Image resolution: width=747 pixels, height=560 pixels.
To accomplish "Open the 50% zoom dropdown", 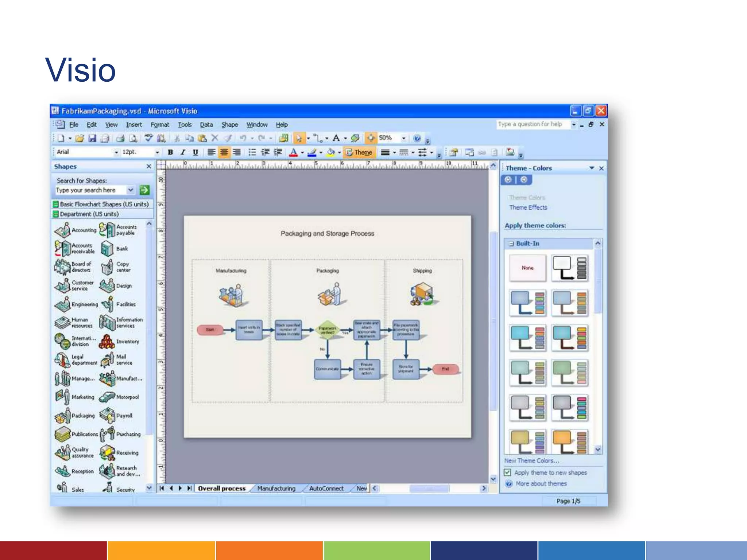I will 403,138.
